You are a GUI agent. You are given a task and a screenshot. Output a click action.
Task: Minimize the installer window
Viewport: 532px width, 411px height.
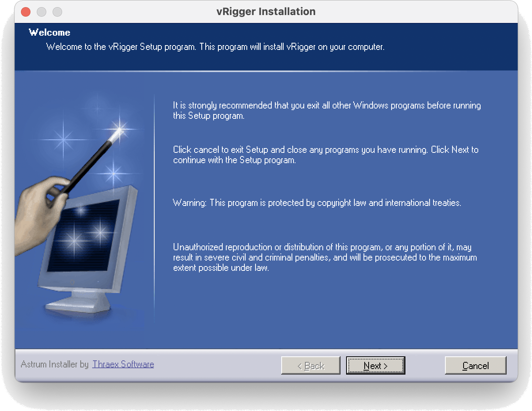point(42,11)
